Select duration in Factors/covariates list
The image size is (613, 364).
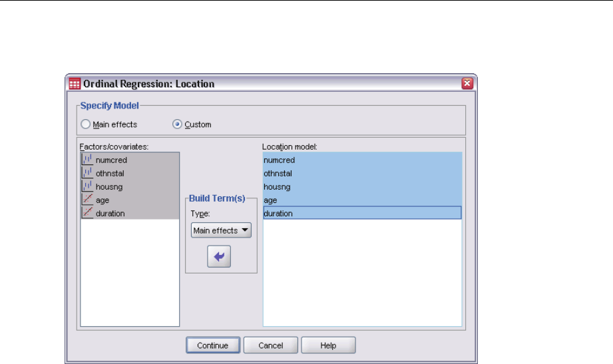(x=130, y=213)
